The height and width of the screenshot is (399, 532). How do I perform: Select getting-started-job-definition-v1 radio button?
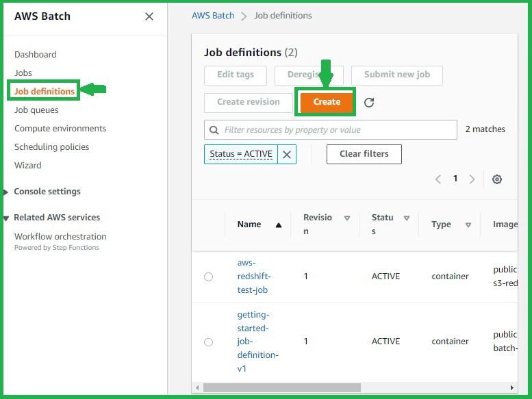(x=208, y=342)
